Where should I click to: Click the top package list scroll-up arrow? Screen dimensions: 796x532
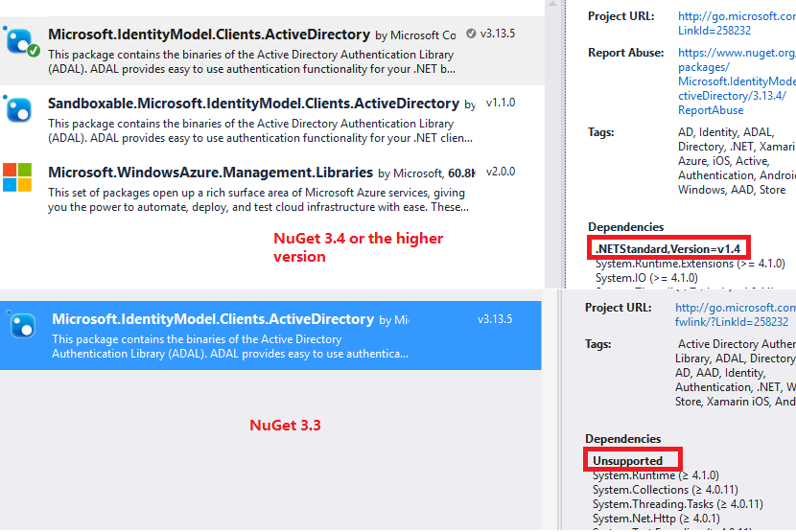552,4
